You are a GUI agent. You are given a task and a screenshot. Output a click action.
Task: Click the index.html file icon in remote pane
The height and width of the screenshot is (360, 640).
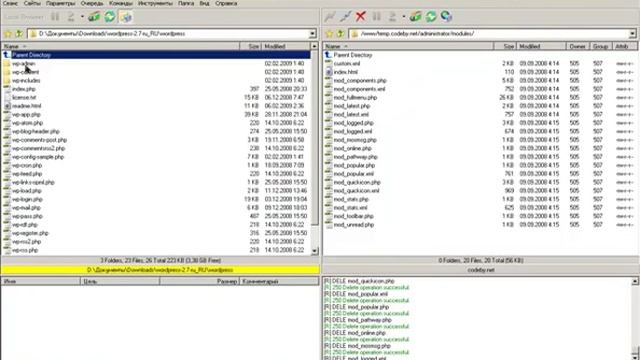pyautogui.click(x=329, y=72)
